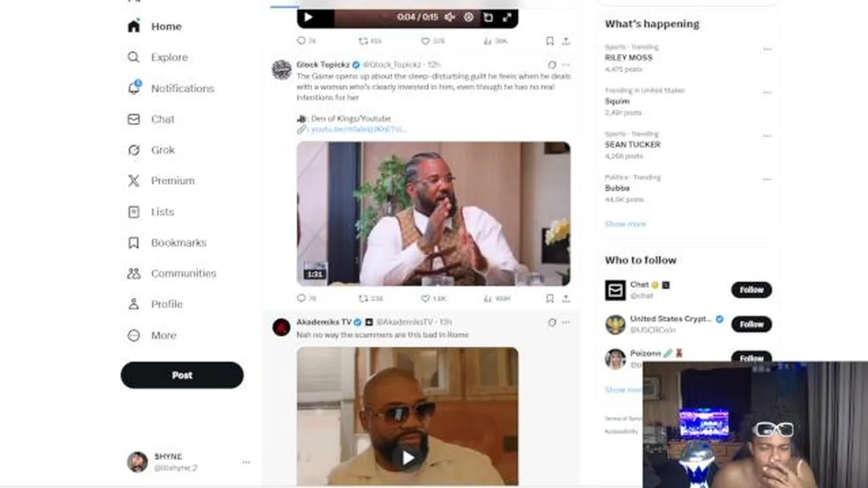Click the black Post button
Screen dimensions: 868x488
182,375
